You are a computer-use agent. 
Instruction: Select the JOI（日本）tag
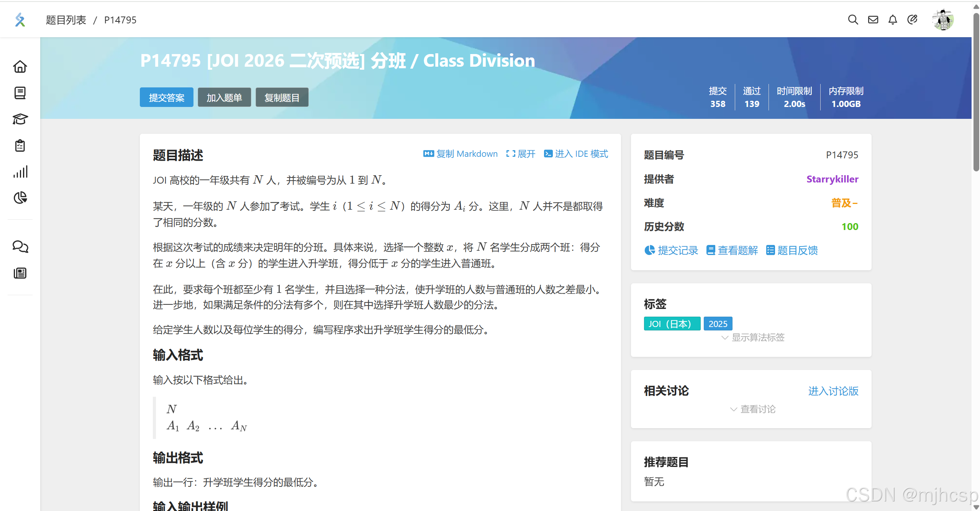(672, 324)
